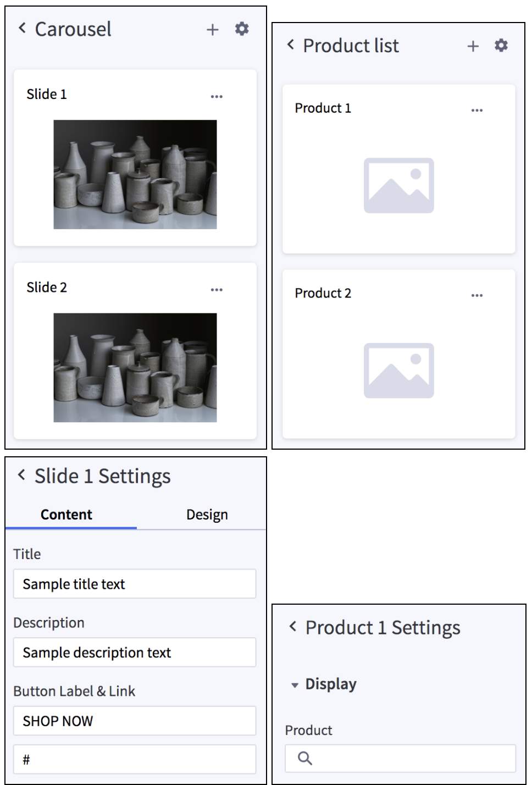The height and width of the screenshot is (785, 532).
Task: Go back from the Carousel panel
Action: 22,28
